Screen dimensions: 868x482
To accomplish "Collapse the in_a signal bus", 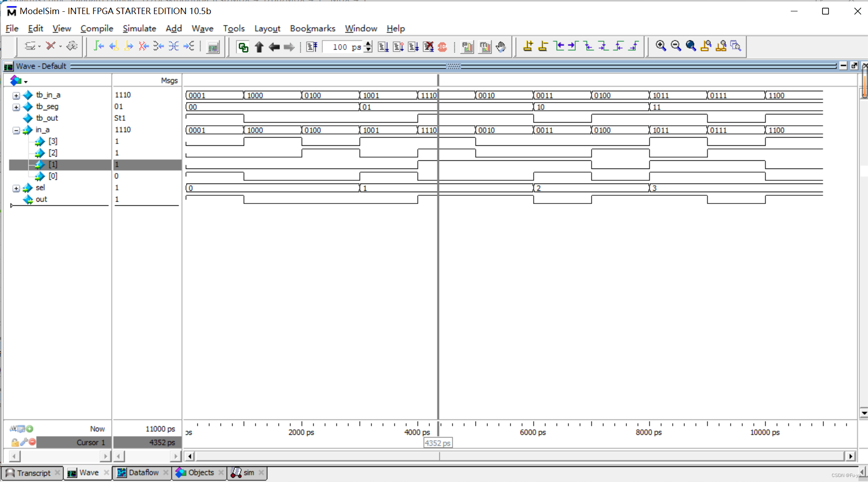I will point(16,130).
